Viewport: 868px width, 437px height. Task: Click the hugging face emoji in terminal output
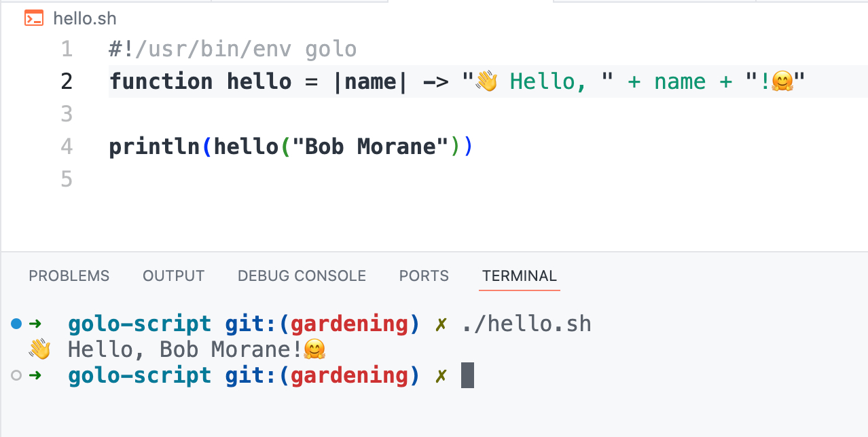(314, 349)
